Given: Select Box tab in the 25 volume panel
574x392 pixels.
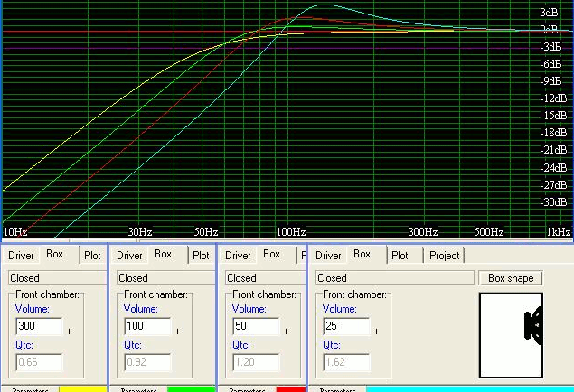Looking at the screenshot, I should coord(362,254).
